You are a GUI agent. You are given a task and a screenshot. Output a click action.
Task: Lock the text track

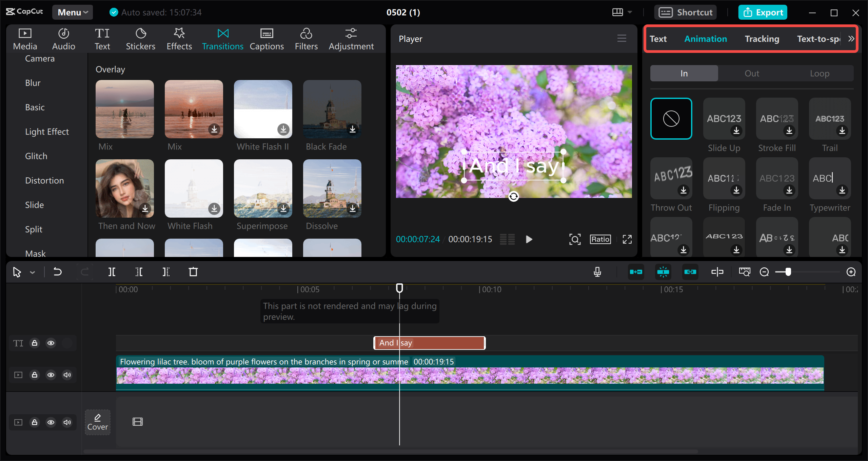click(35, 343)
